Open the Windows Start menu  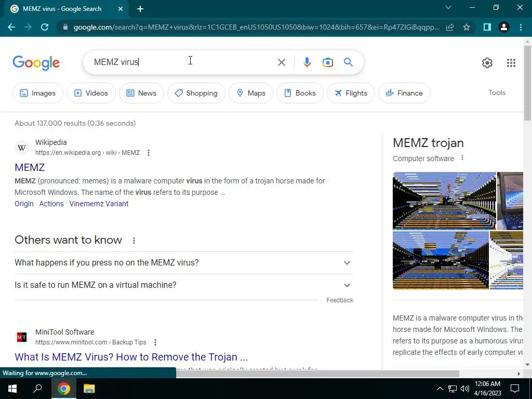[12, 389]
